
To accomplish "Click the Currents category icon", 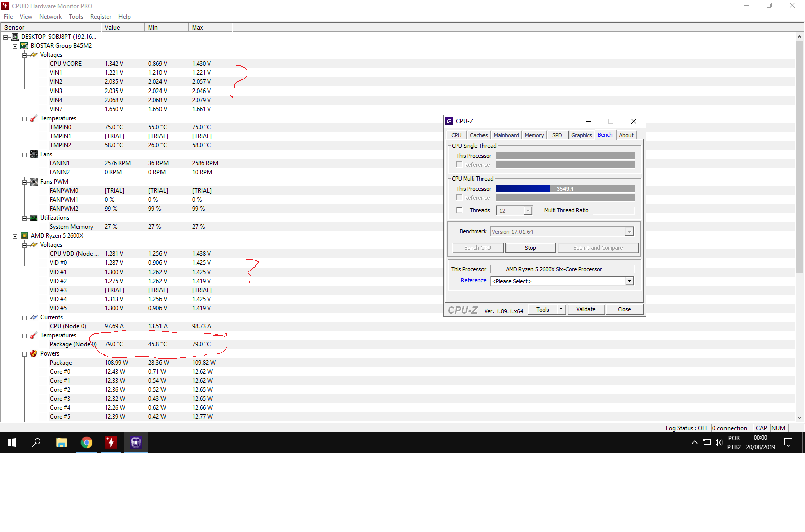I will [34, 317].
